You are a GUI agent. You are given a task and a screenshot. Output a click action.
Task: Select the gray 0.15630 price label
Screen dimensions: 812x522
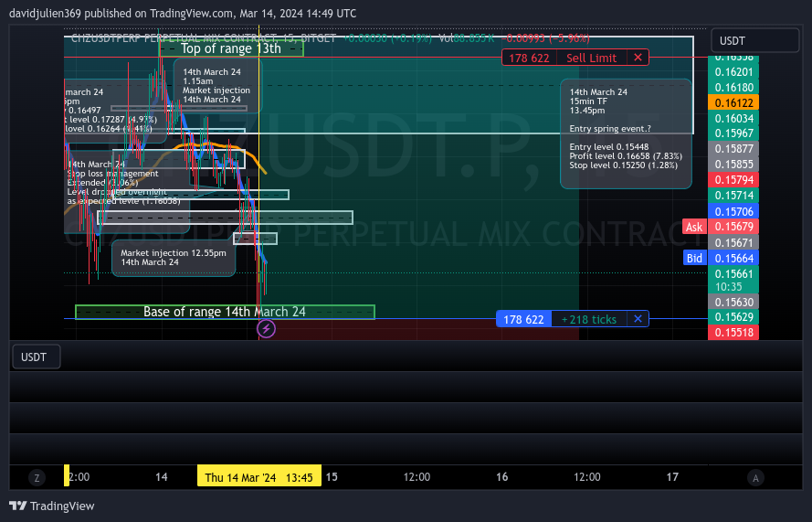(x=733, y=302)
